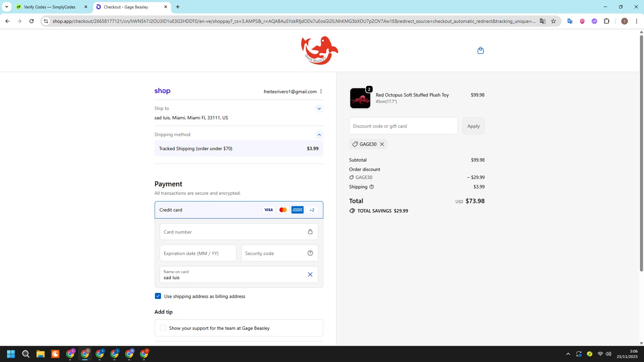Click the American Express logo
Viewport: 644px width, 362px height.
coord(298,210)
